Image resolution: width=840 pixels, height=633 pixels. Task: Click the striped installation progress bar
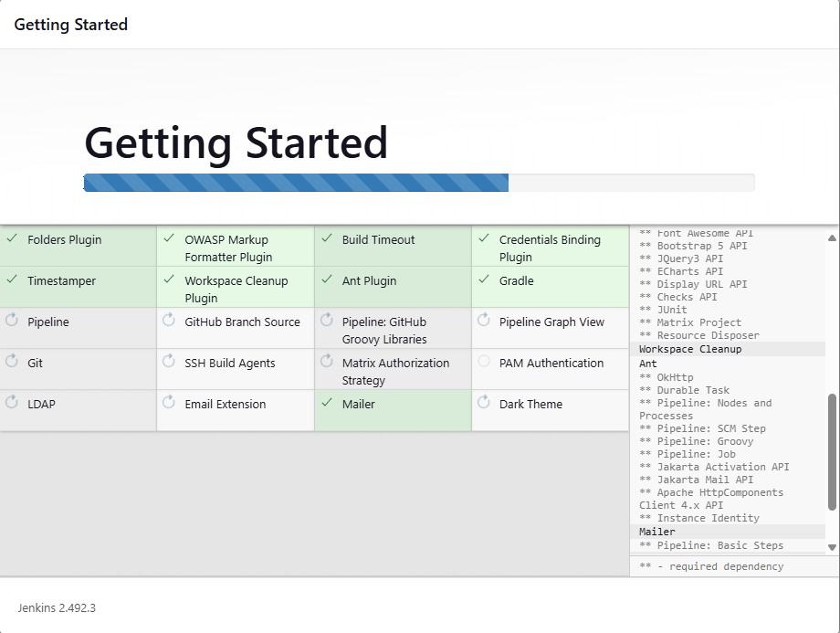[419, 183]
